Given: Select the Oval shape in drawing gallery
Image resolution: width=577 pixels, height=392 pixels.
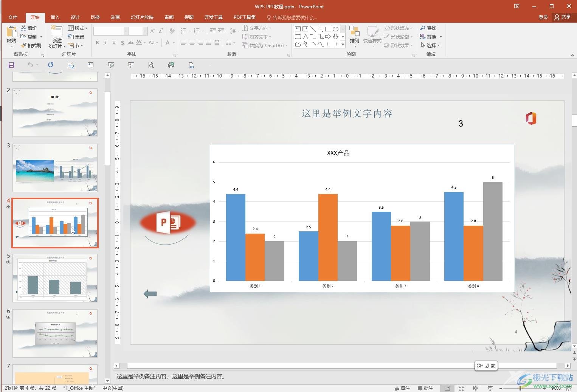Looking at the screenshot, I should tap(335, 29).
